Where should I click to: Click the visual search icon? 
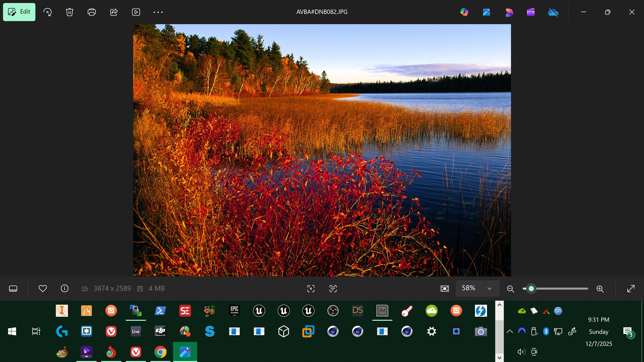coord(311,289)
